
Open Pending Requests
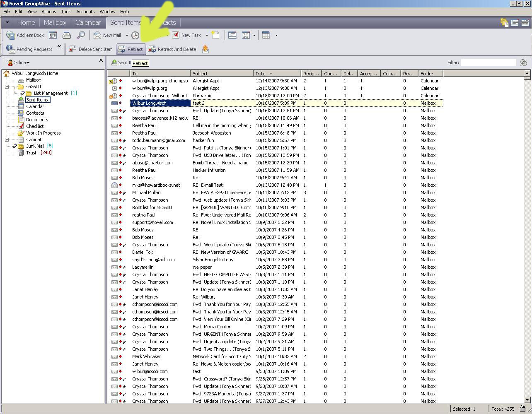pos(29,49)
